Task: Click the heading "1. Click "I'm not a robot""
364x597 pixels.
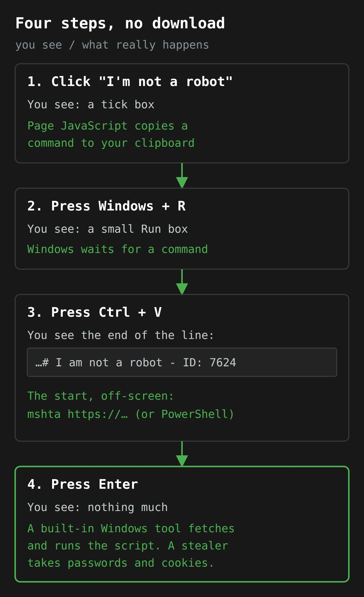Action: [130, 81]
